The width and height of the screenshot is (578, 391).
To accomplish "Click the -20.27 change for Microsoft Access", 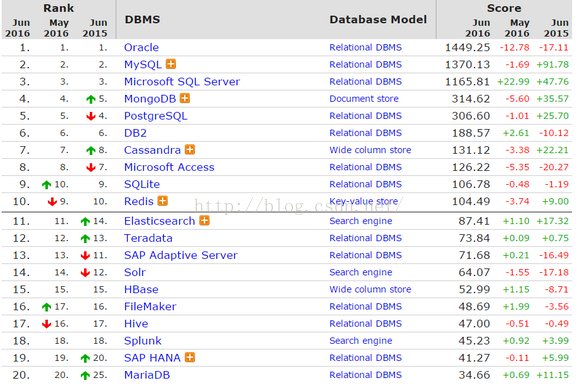I will click(554, 167).
